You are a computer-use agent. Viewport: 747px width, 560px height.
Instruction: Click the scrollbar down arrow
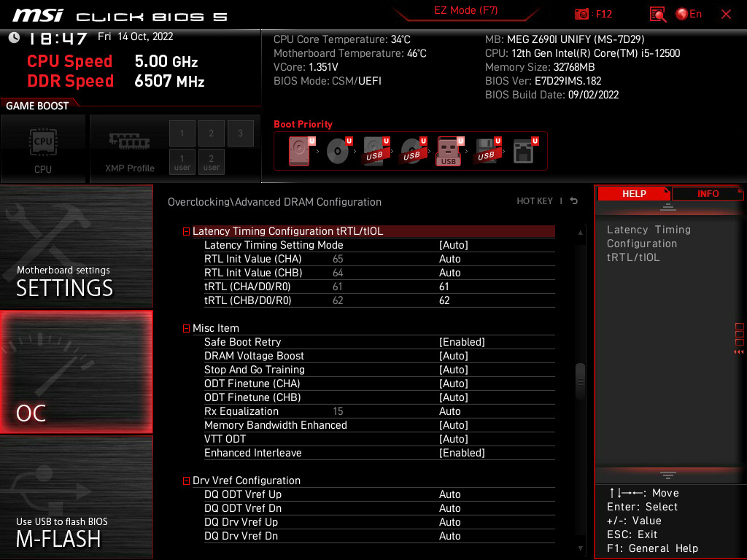pyautogui.click(x=580, y=548)
